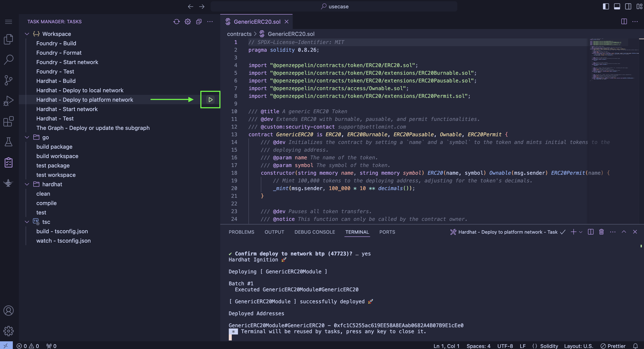Open the Explorer view in activity bar
Image resolution: width=644 pixels, height=349 pixels.
pos(9,39)
